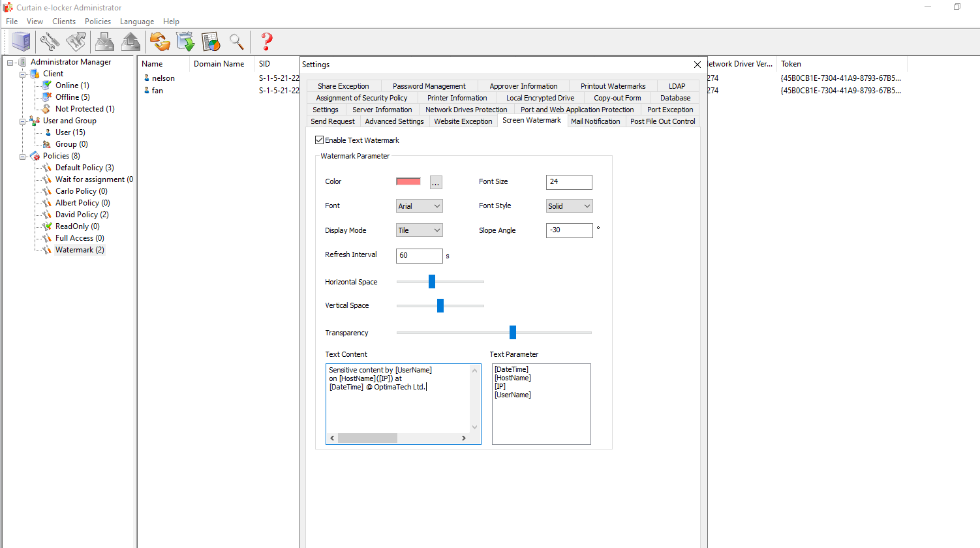Select the Online (1) client node

(x=72, y=85)
